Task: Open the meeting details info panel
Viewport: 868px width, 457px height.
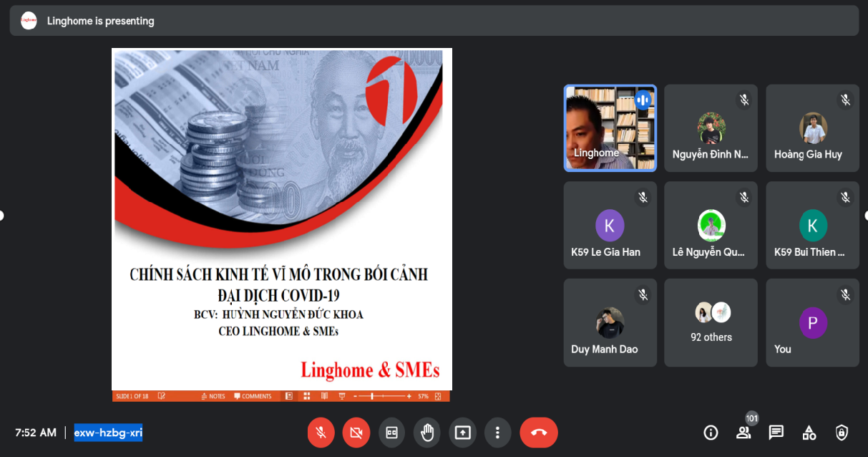Action: (711, 433)
